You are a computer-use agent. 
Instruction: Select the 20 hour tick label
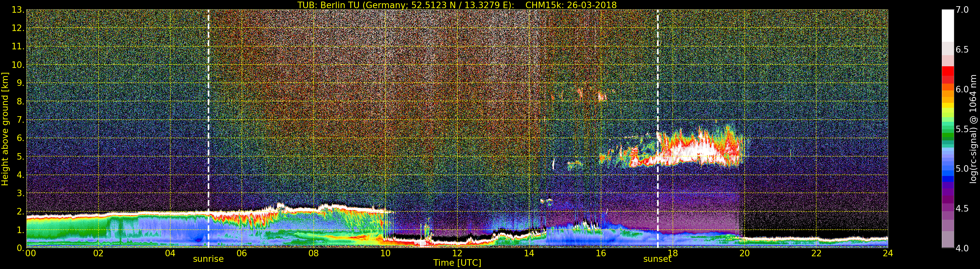click(x=744, y=253)
